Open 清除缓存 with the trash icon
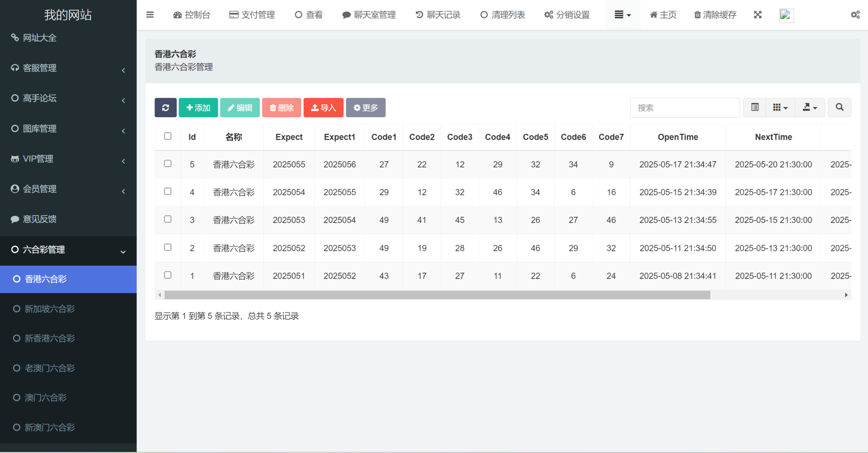This screenshot has width=868, height=453. click(714, 15)
